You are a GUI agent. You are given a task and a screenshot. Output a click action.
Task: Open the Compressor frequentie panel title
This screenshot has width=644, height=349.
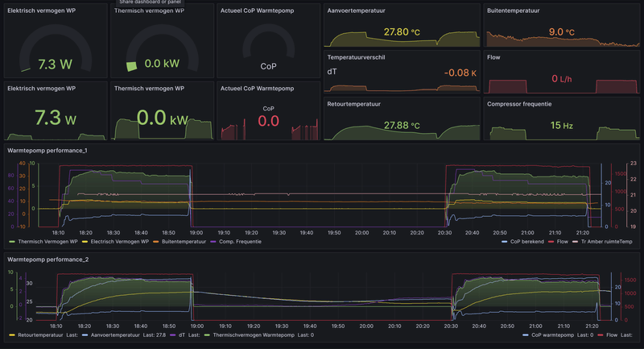(519, 105)
